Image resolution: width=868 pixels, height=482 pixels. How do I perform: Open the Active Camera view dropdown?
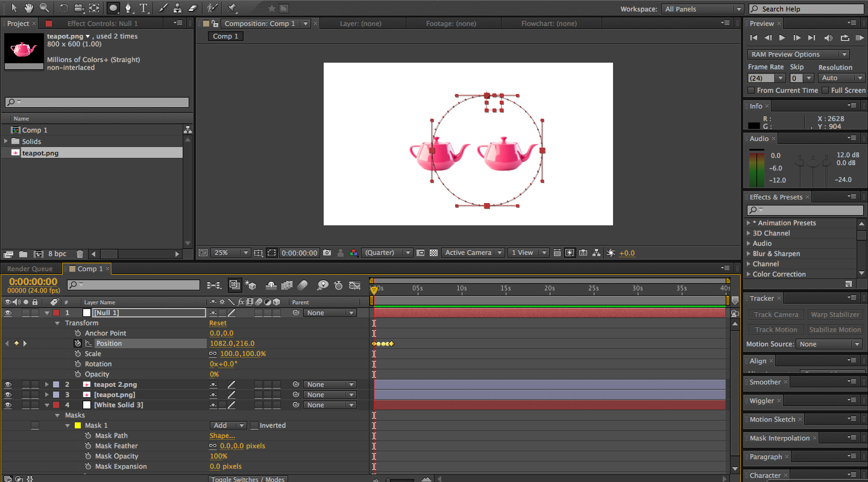click(x=473, y=253)
